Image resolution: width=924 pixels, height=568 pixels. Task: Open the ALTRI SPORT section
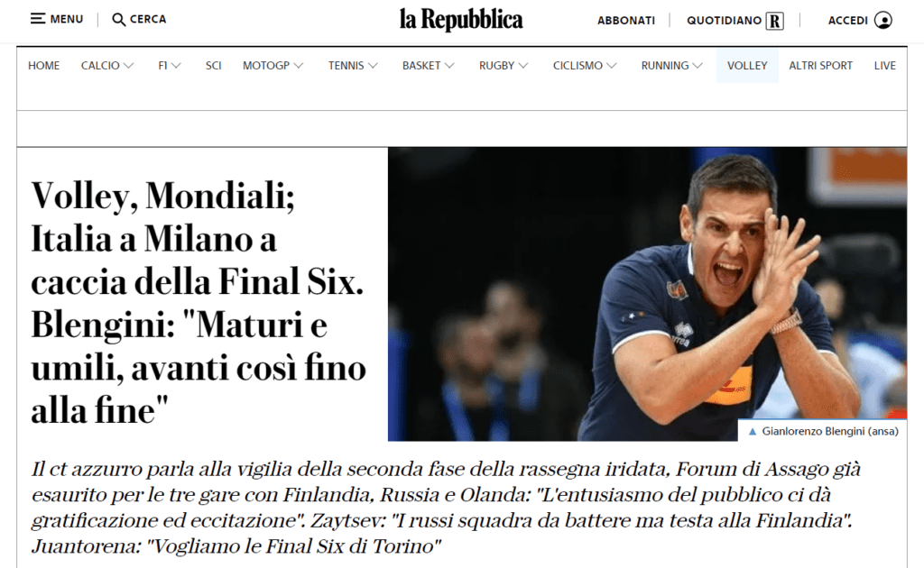click(820, 65)
